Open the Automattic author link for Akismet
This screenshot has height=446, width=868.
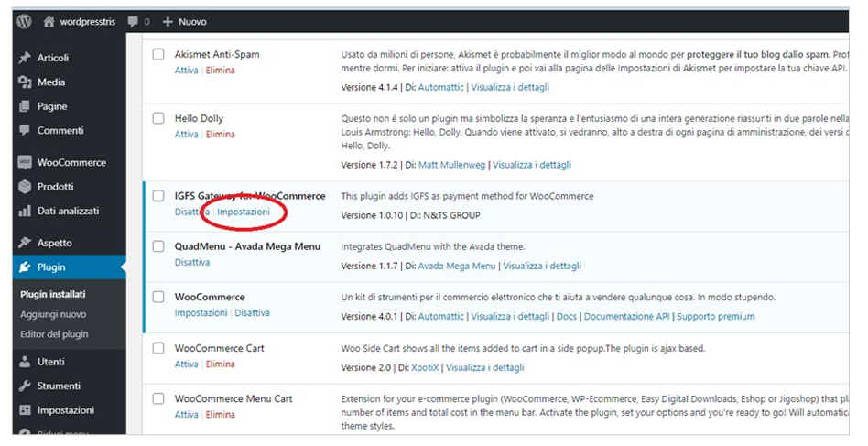point(441,87)
